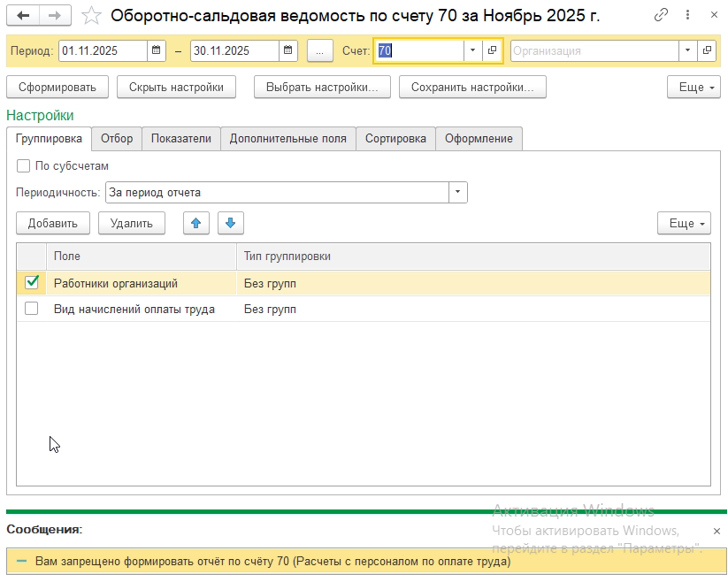Close the report window with X
This screenshot has height=582, width=728.
pos(714,15)
